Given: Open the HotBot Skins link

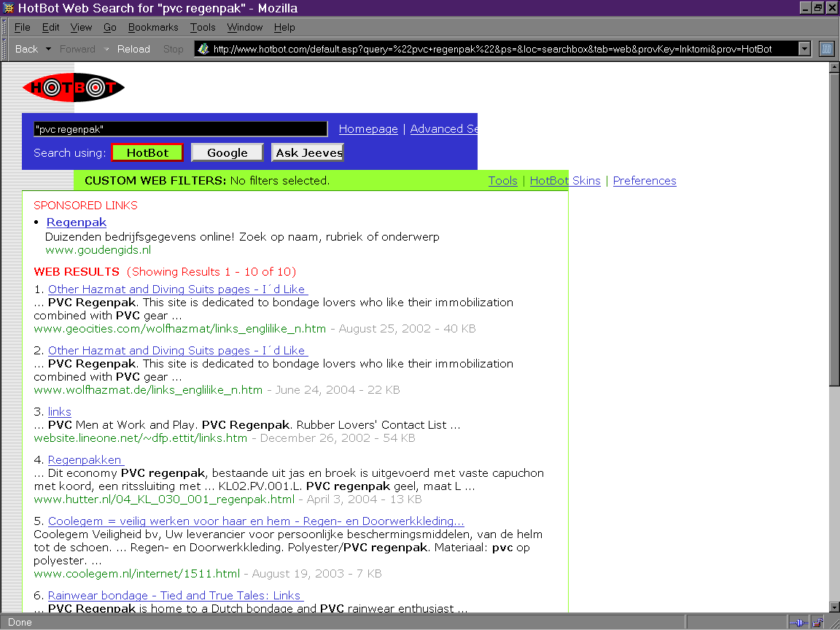Looking at the screenshot, I should tap(565, 181).
